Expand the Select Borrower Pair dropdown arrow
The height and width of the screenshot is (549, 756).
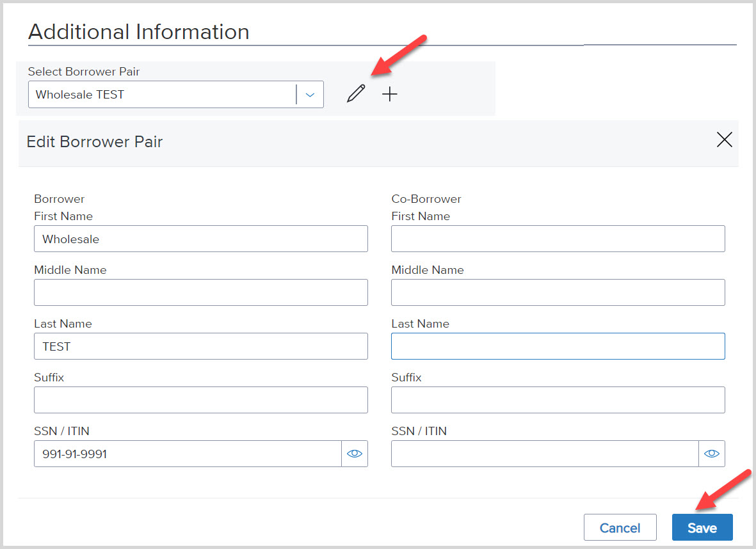[x=310, y=95]
